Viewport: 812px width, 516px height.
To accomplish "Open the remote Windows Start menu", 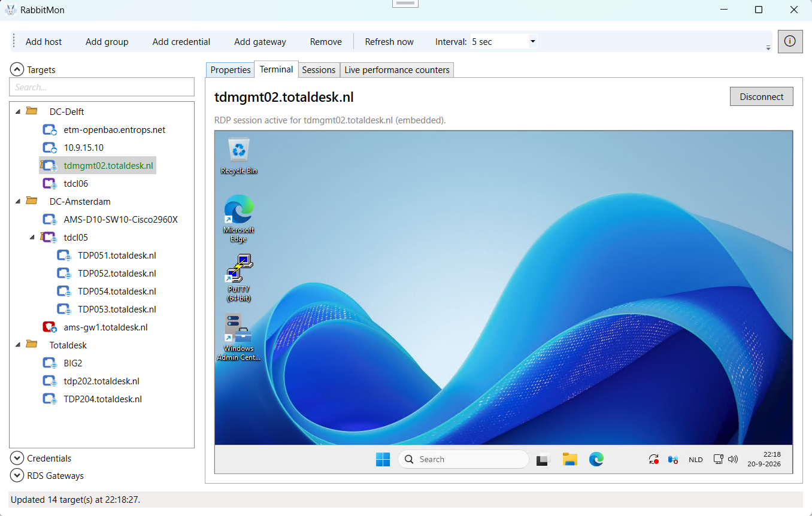I will [383, 459].
